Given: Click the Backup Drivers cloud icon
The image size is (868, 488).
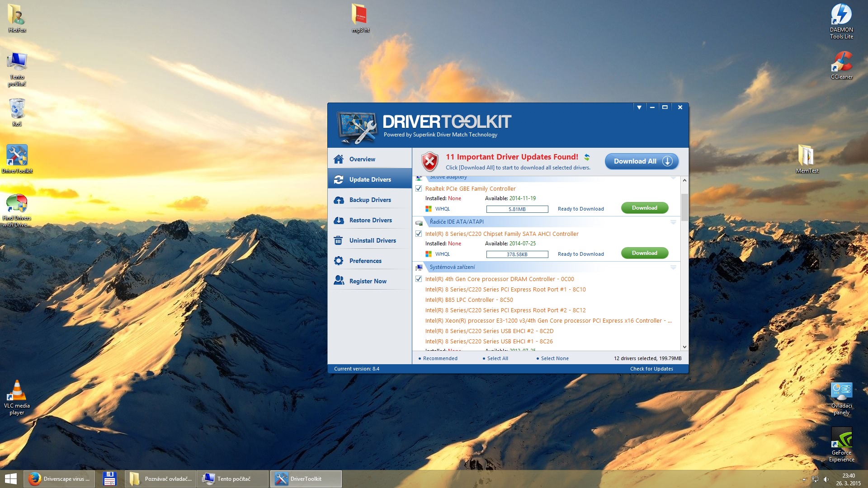Looking at the screenshot, I should (338, 200).
